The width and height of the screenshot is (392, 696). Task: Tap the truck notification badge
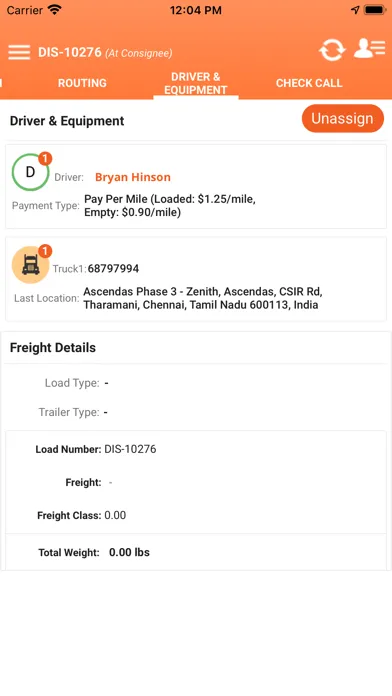[x=45, y=251]
